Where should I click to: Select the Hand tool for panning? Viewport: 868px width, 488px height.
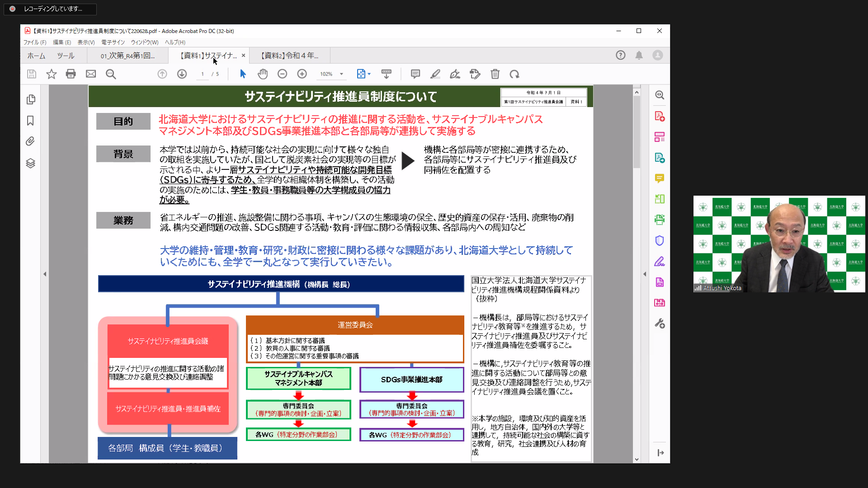point(263,74)
